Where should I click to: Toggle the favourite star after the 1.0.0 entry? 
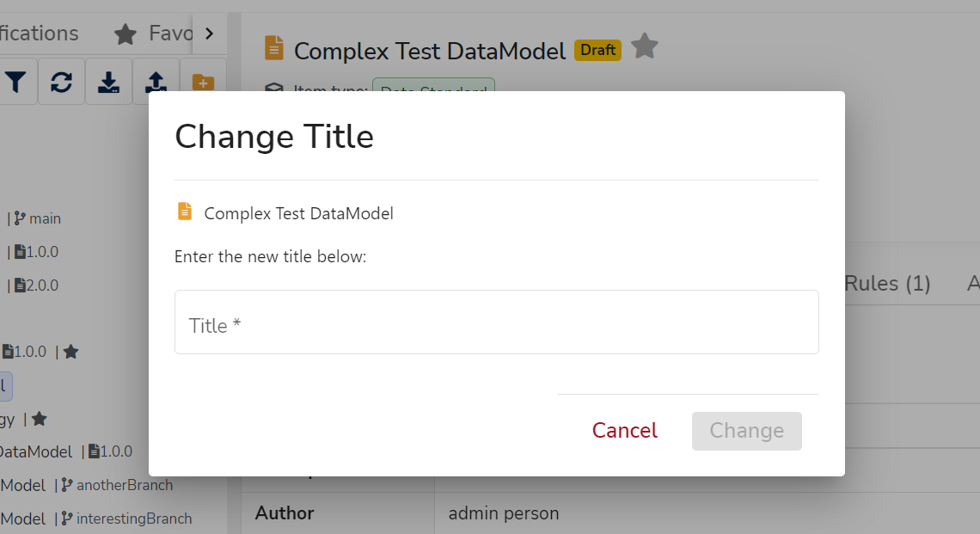(70, 351)
